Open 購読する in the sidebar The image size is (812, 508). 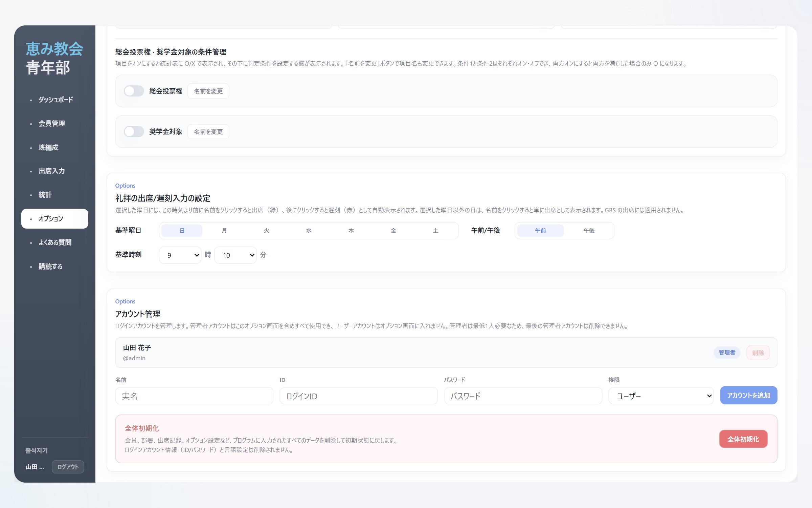tap(55, 267)
